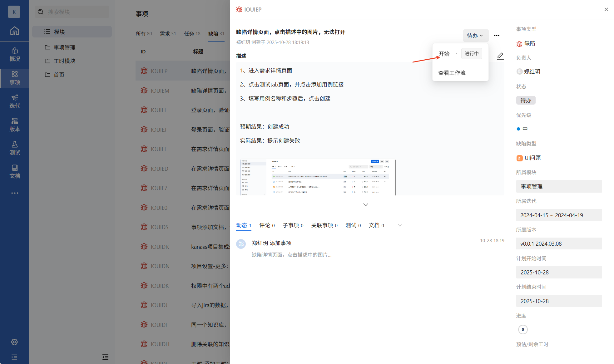Open the three-dot more actions menu
The width and height of the screenshot is (614, 364).
497,36
